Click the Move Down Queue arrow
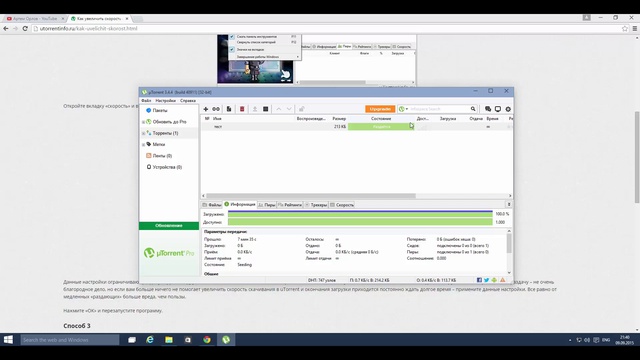640x360 pixels. 289,109
